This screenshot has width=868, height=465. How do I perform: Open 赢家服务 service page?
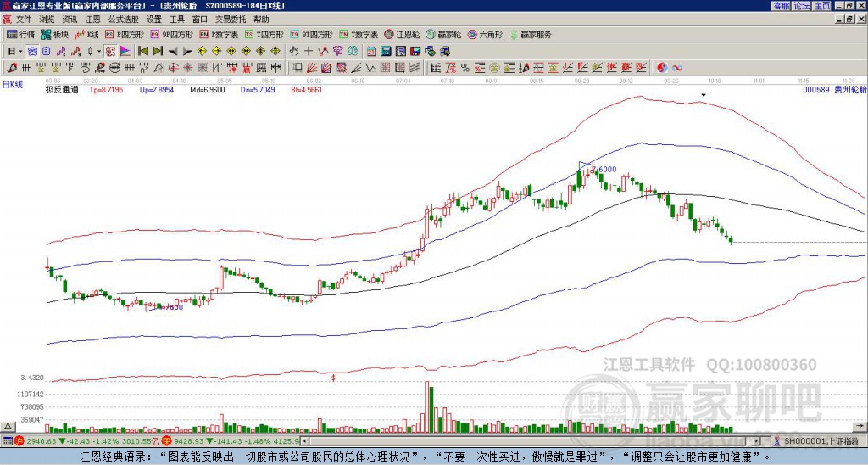click(531, 34)
